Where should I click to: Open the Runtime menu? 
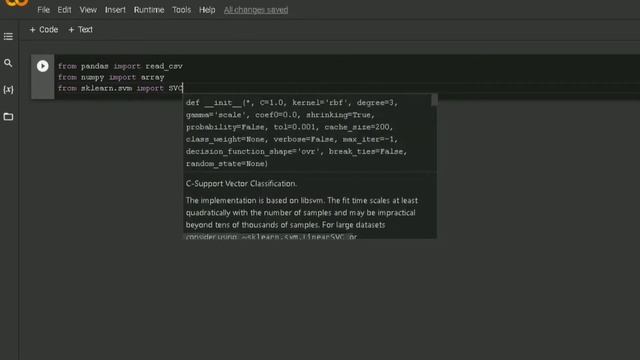pos(149,10)
